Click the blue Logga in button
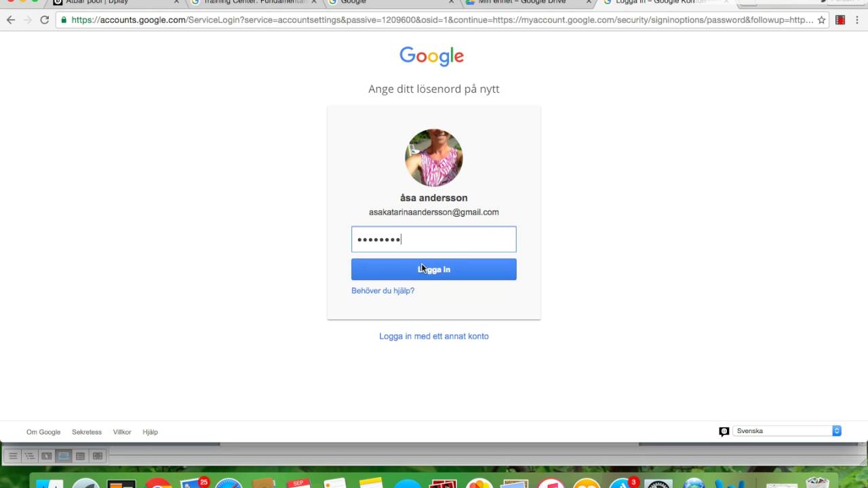The image size is (868, 488). coord(434,269)
